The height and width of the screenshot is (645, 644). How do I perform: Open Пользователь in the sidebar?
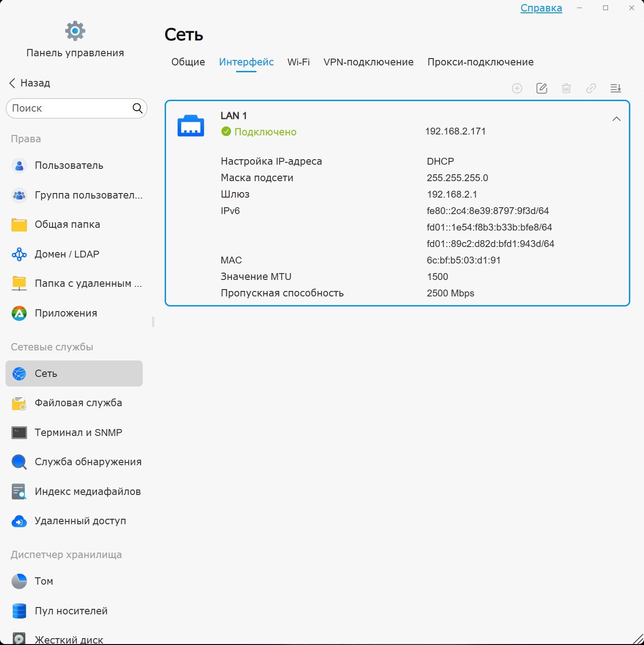tap(69, 166)
